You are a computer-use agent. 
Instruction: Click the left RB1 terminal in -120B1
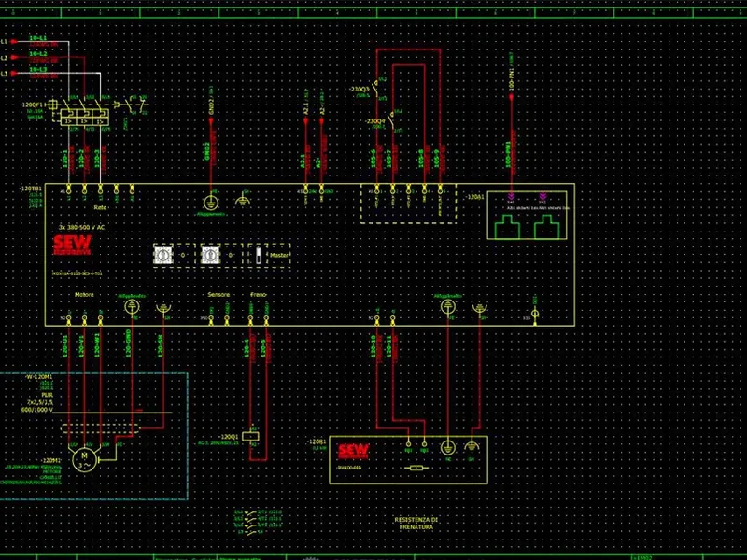click(x=408, y=445)
